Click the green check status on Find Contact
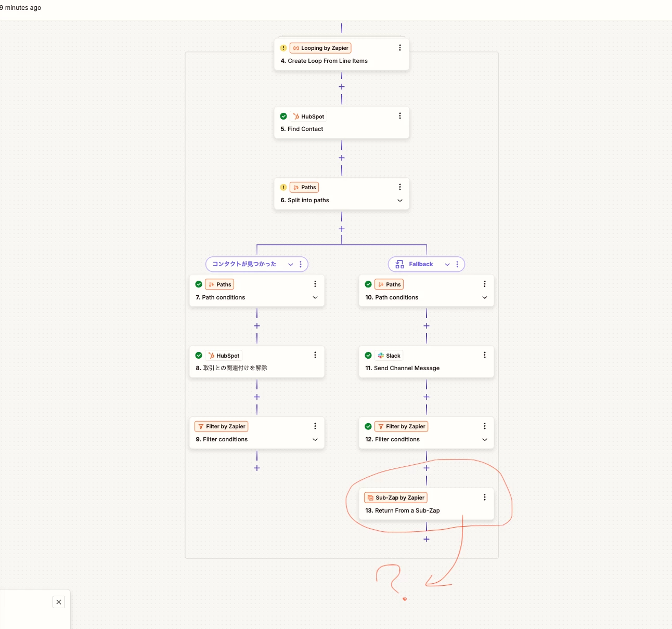 283,116
